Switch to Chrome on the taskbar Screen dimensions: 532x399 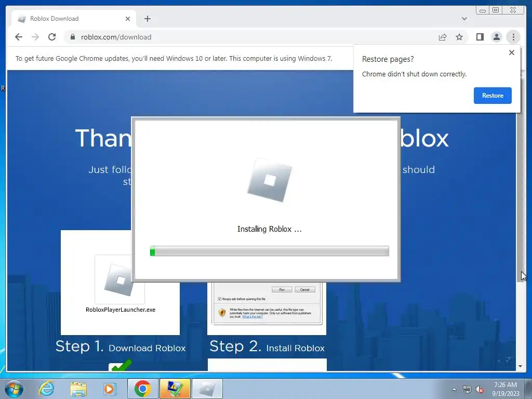[x=142, y=389]
